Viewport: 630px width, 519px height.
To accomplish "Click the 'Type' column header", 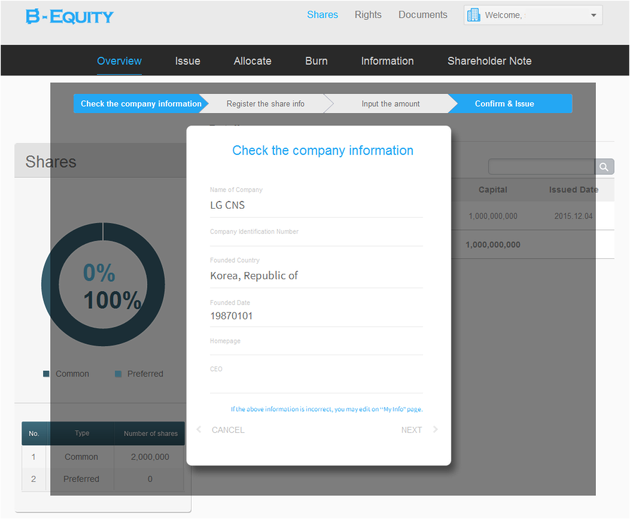I will [82, 433].
